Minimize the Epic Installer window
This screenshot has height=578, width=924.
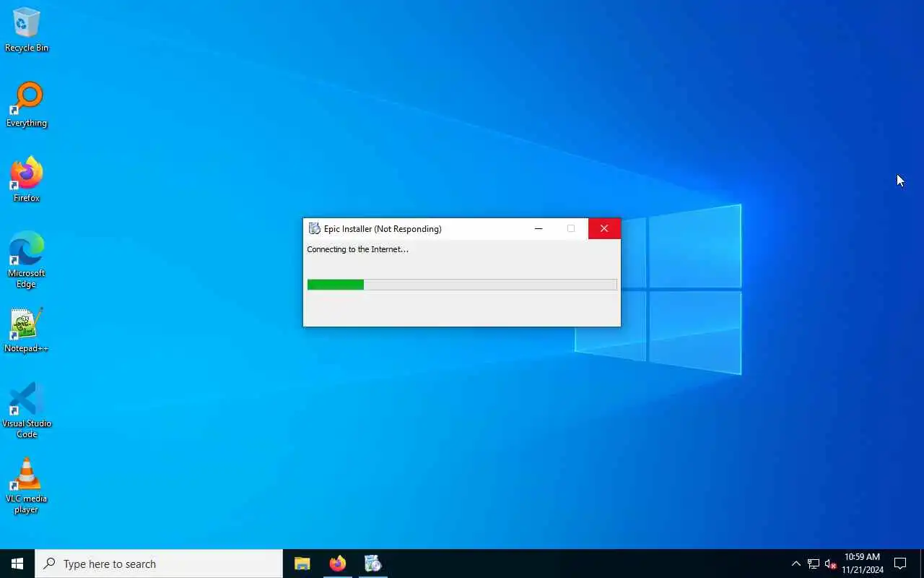click(538, 229)
